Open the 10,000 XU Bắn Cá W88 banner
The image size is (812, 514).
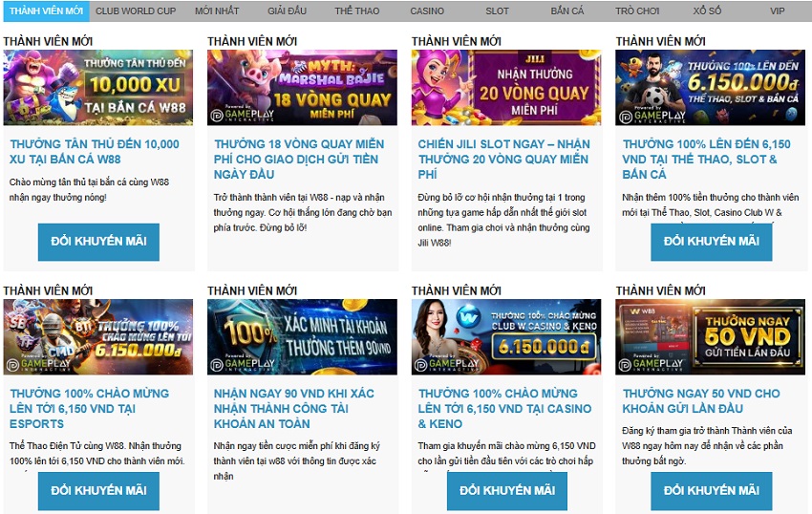click(97, 88)
